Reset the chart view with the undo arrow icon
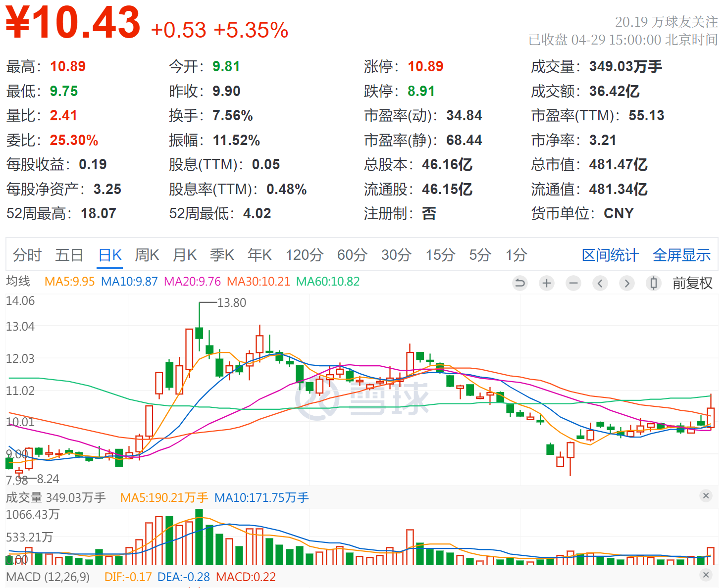 point(520,283)
